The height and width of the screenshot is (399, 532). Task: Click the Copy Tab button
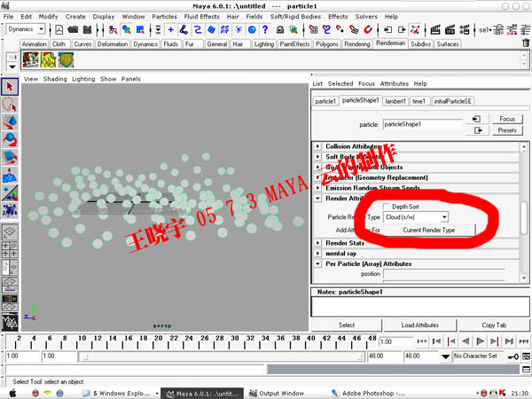tap(494, 325)
